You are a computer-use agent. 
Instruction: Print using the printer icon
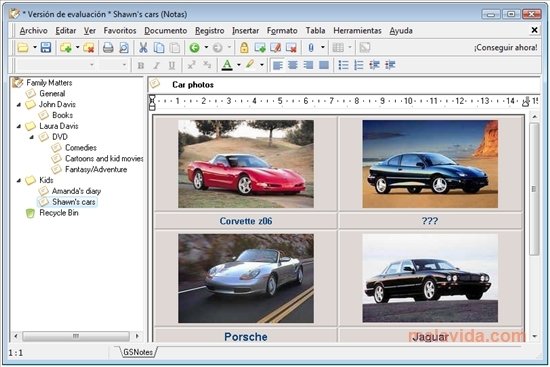pyautogui.click(x=108, y=47)
